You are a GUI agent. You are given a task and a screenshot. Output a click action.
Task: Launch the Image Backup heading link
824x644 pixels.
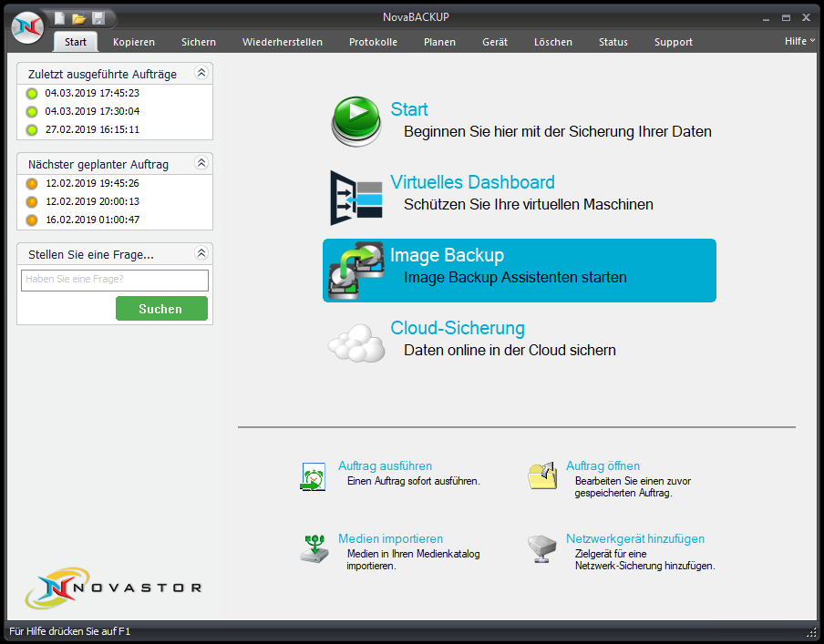[447, 255]
